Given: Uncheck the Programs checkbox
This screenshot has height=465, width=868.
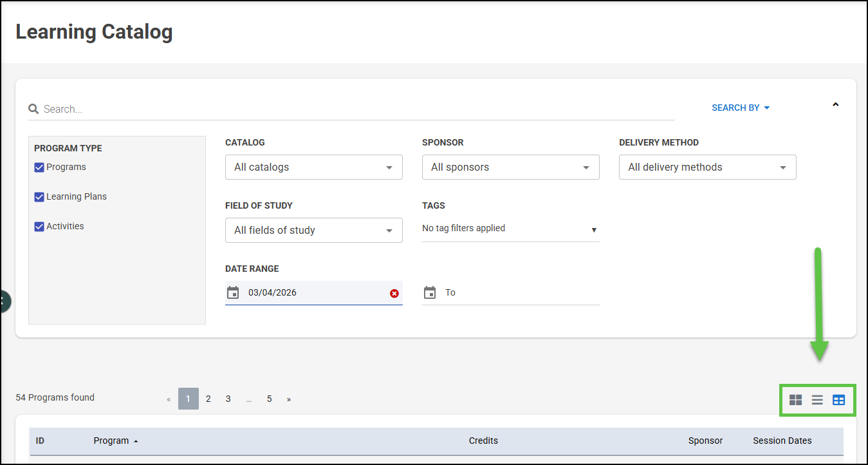Looking at the screenshot, I should pyautogui.click(x=39, y=167).
